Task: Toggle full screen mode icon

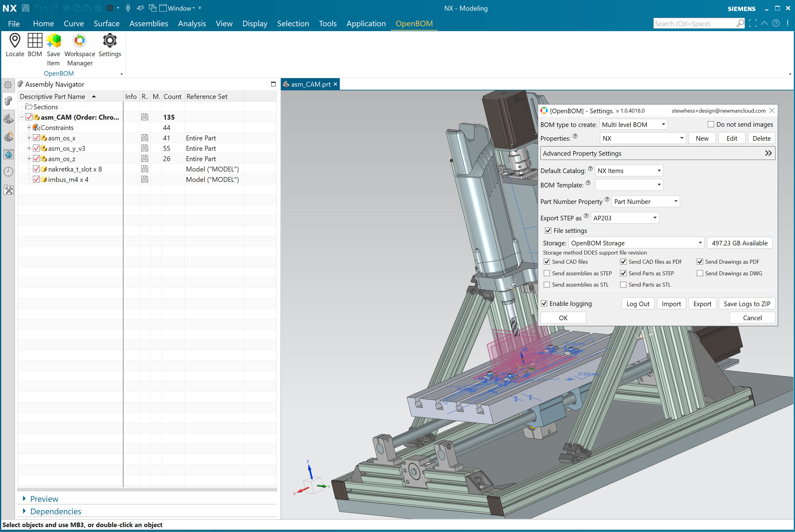Action: pos(753,24)
